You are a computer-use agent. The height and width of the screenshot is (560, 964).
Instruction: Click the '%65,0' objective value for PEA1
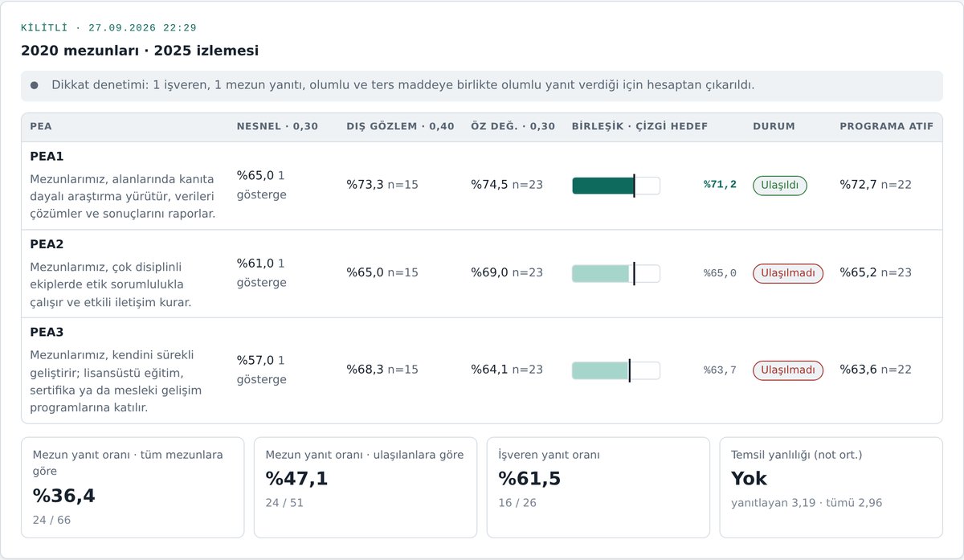255,175
